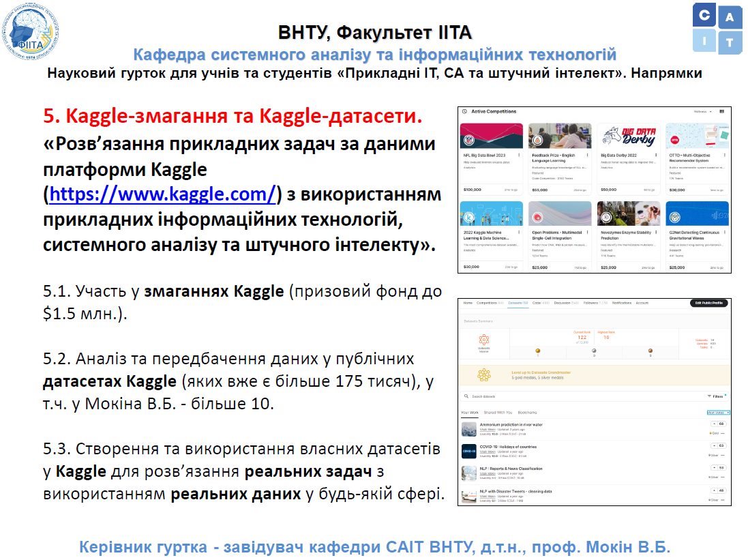Go to the Home tab on the Kaggle profile
This screenshot has width=748, height=560.
(468, 303)
